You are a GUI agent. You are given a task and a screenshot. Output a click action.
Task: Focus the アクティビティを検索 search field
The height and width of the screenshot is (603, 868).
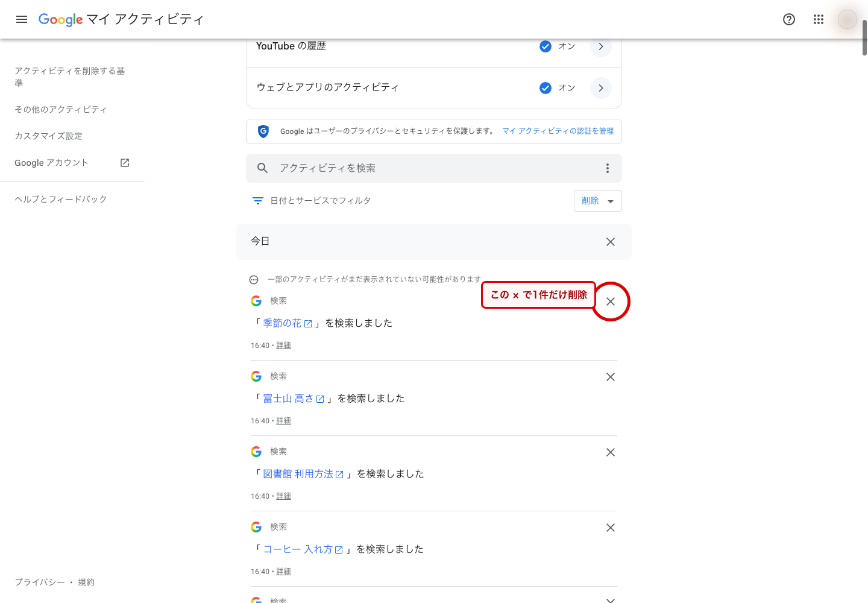(x=434, y=168)
